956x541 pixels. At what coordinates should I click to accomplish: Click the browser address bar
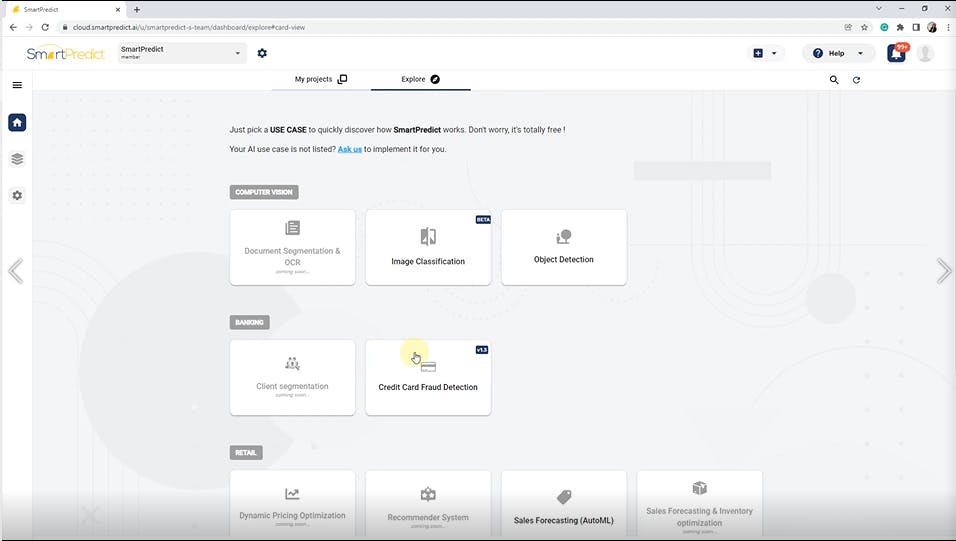[x=451, y=27]
